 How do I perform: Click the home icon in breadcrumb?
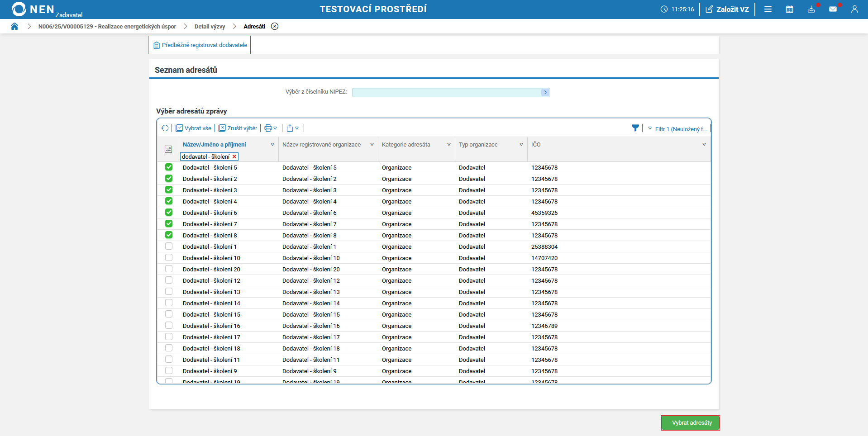(x=14, y=26)
